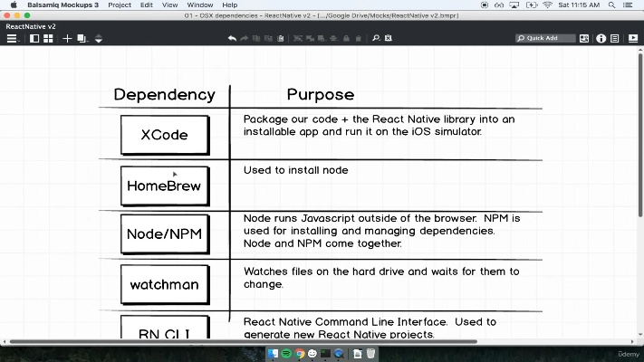Screen dimensions: 644x362
Task: Open Spotify from the dock
Action: click(287, 353)
